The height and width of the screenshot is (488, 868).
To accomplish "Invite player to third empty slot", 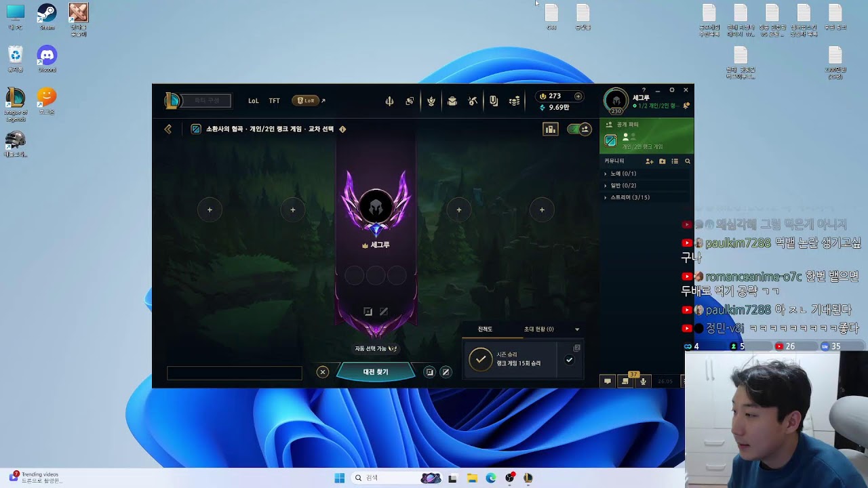I will pyautogui.click(x=459, y=210).
